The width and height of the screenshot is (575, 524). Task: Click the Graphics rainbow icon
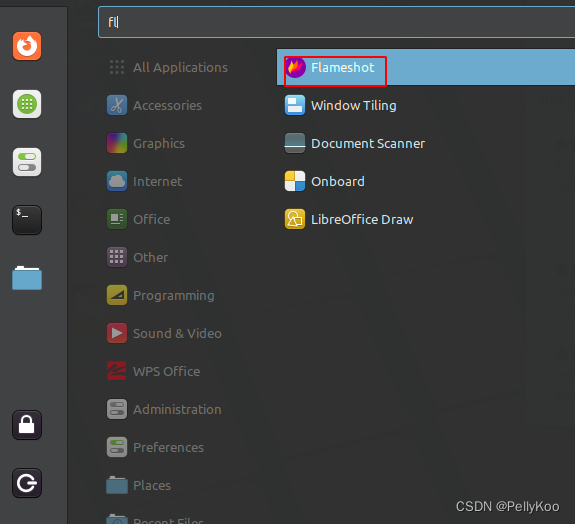coord(117,143)
